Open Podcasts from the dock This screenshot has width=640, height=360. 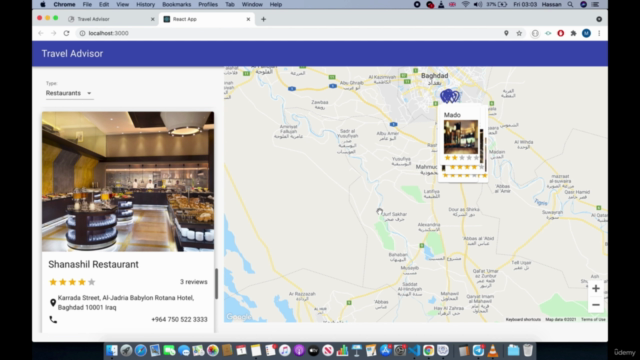(x=299, y=350)
